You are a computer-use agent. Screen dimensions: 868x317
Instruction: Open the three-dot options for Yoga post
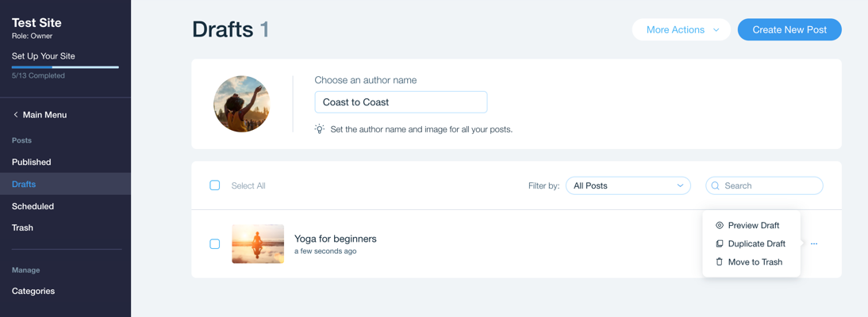point(814,243)
